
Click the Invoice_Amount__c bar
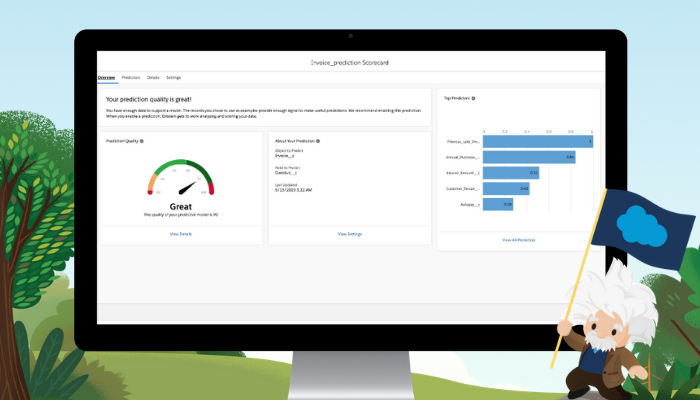511,173
